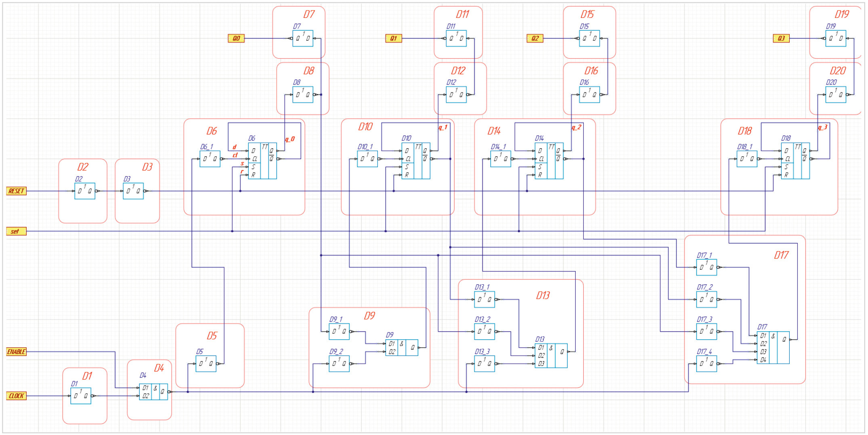Select the D15 output buffer element
Screen dimensions: 868x435
[x=589, y=38]
